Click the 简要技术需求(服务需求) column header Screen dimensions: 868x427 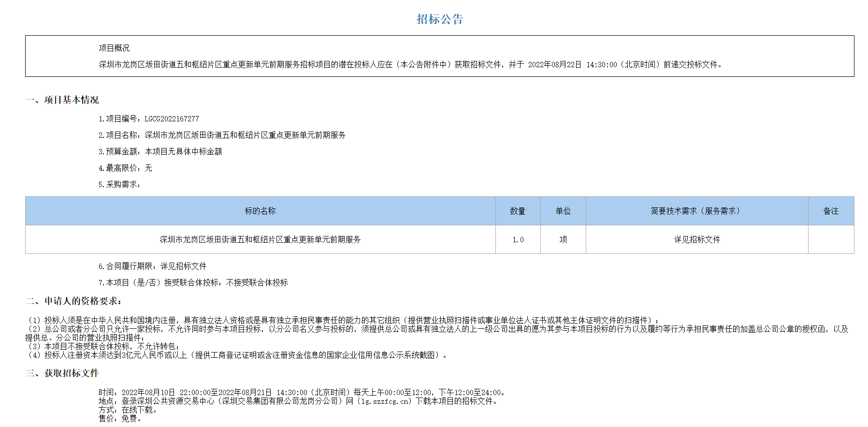696,211
